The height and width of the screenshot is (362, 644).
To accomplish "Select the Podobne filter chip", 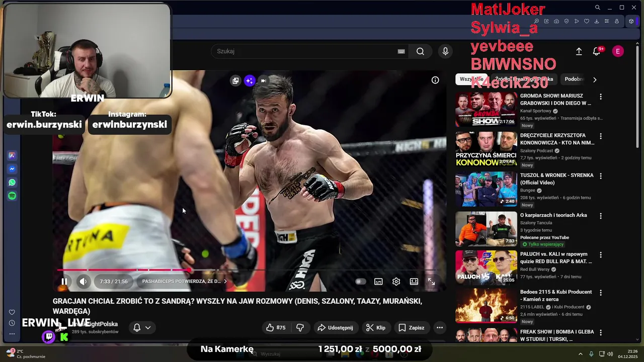I will coord(574,79).
